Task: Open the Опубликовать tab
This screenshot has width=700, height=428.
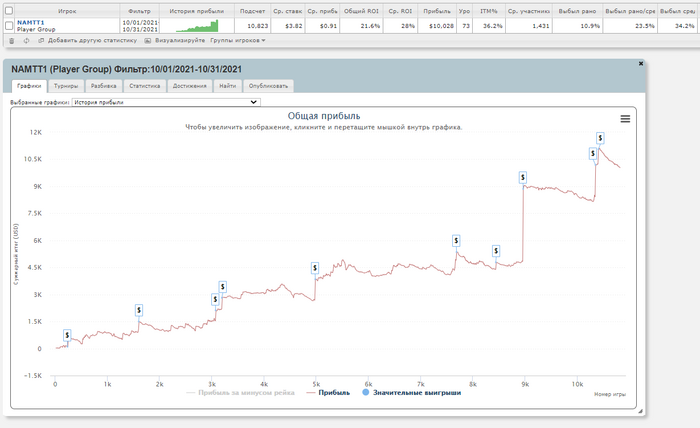Action: (x=268, y=86)
